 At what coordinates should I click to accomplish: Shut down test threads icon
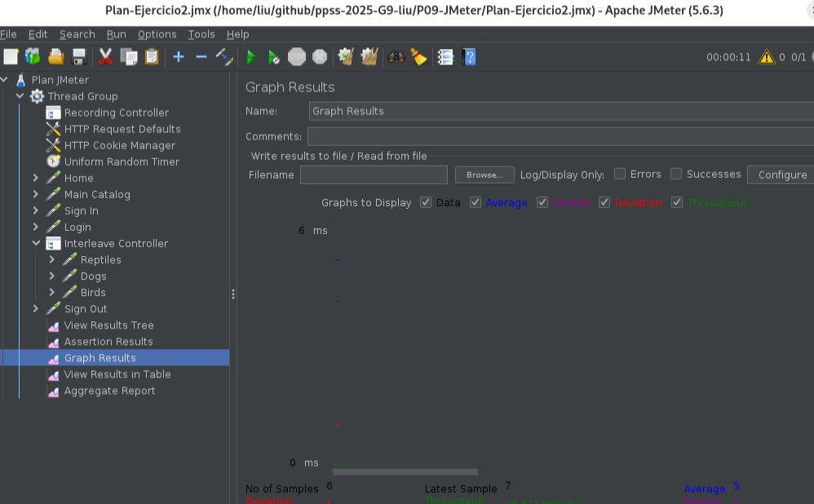click(x=320, y=56)
